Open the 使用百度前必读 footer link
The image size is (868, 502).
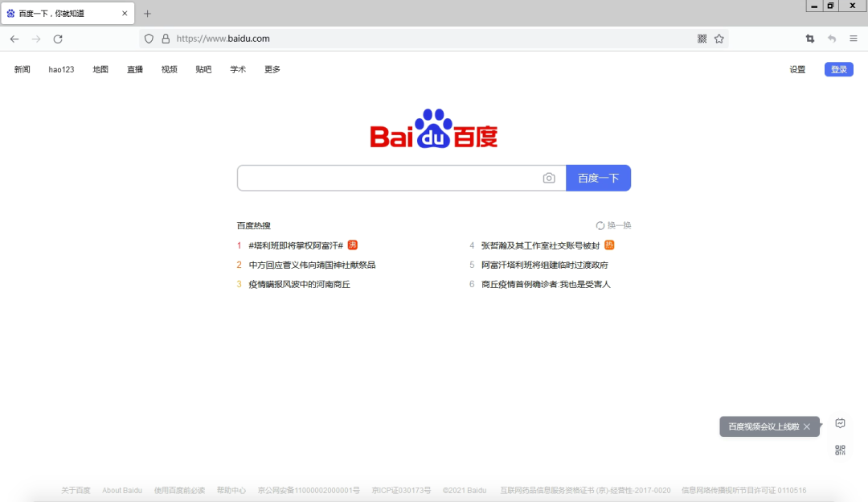point(179,491)
